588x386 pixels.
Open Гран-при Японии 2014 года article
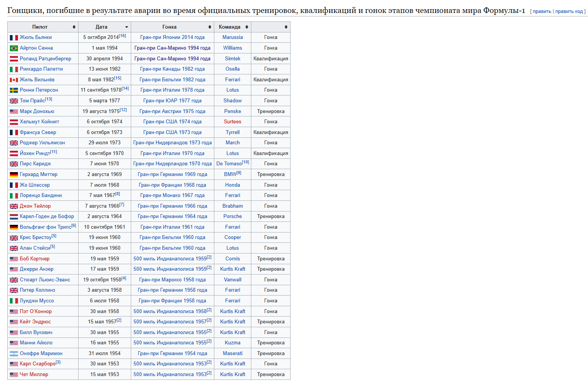tap(172, 37)
